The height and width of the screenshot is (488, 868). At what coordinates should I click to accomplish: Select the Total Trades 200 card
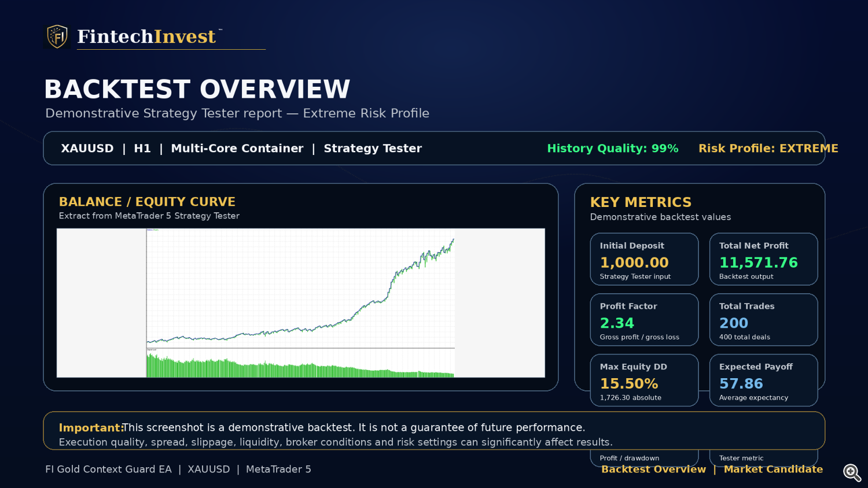pyautogui.click(x=763, y=320)
